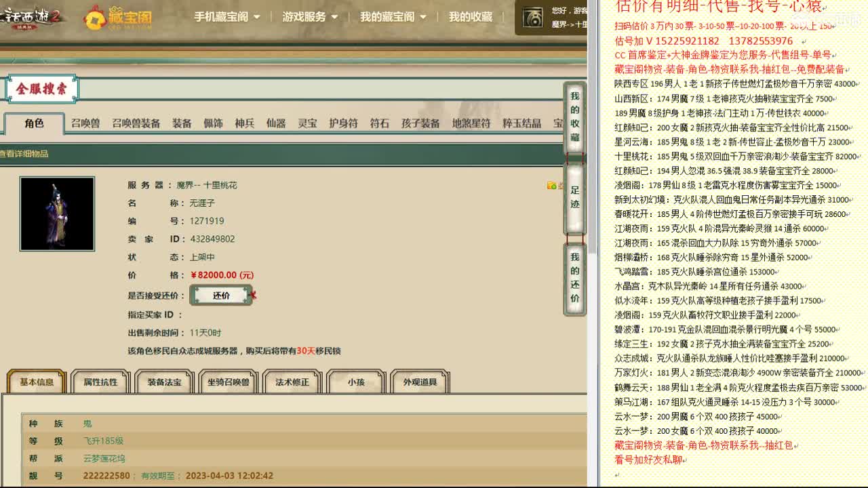The image size is (868, 488).
Task: Select the 召唤兽 category tab
Action: click(85, 123)
